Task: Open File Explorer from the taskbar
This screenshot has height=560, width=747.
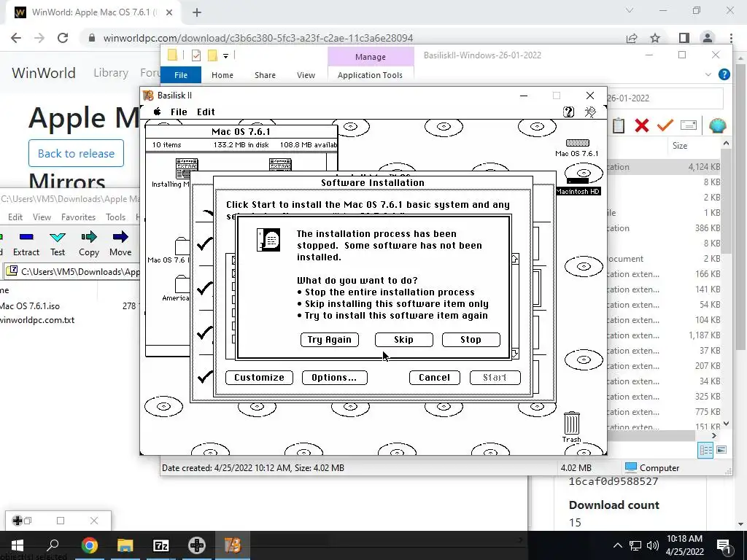Action: click(125, 545)
